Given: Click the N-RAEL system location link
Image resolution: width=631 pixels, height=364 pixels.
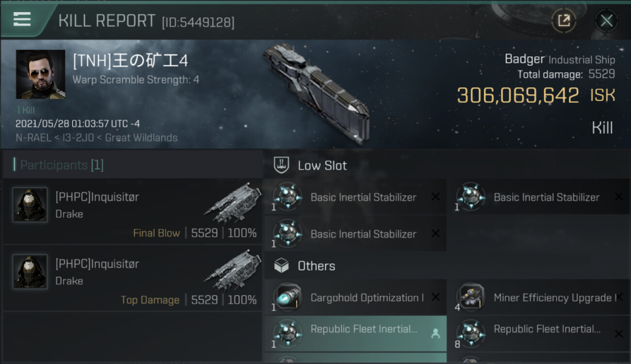Looking at the screenshot, I should tap(33, 137).
